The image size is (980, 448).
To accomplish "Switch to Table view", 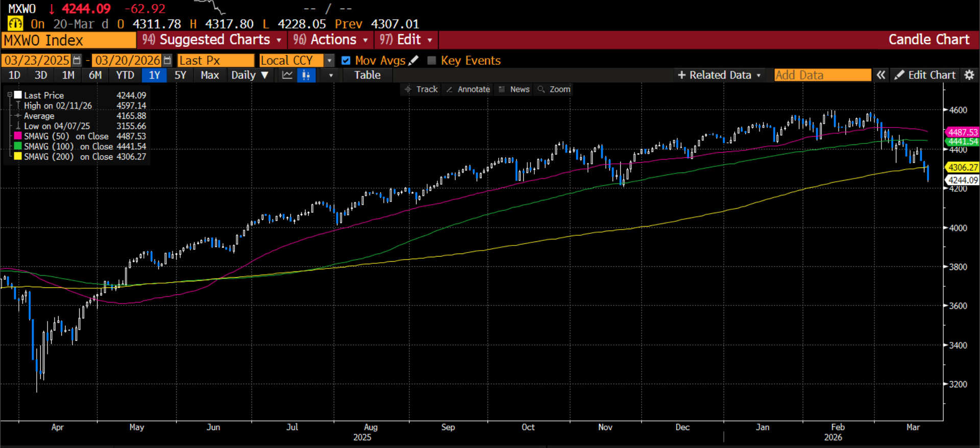I will click(x=367, y=75).
